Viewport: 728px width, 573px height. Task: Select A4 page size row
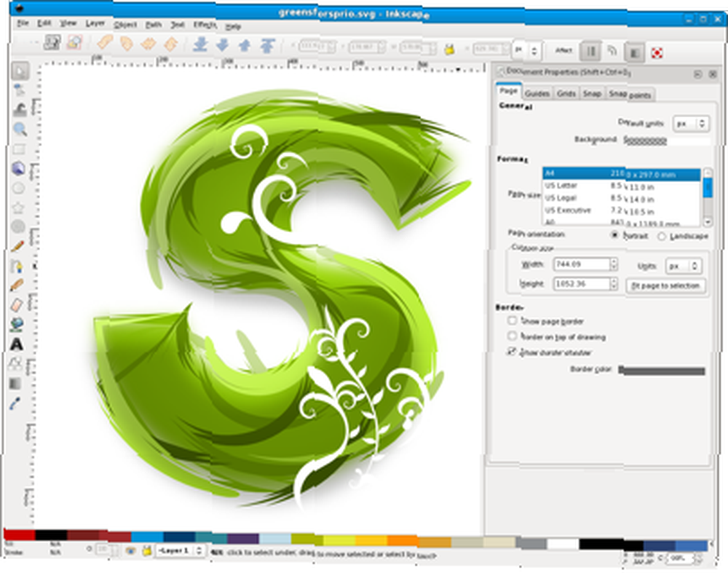click(621, 174)
